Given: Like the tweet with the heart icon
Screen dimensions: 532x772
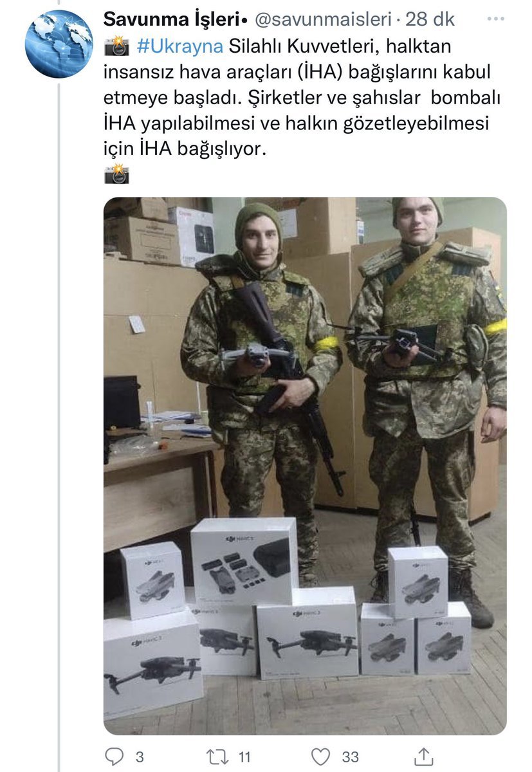Looking at the screenshot, I should (321, 755).
